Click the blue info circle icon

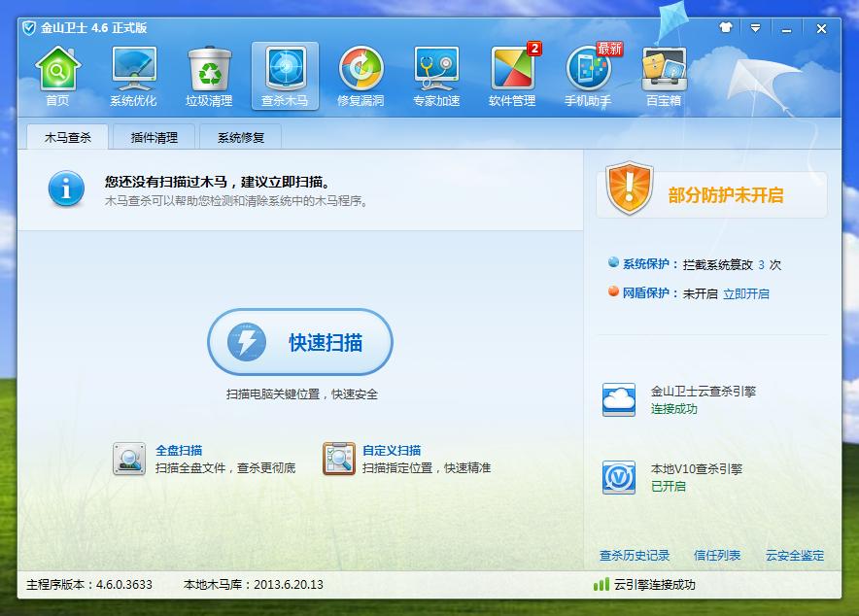pyautogui.click(x=66, y=188)
